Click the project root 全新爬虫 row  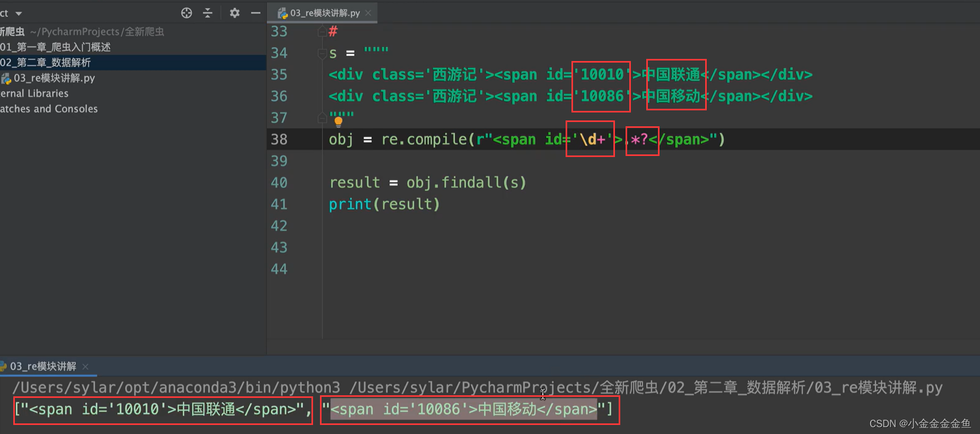(82, 32)
